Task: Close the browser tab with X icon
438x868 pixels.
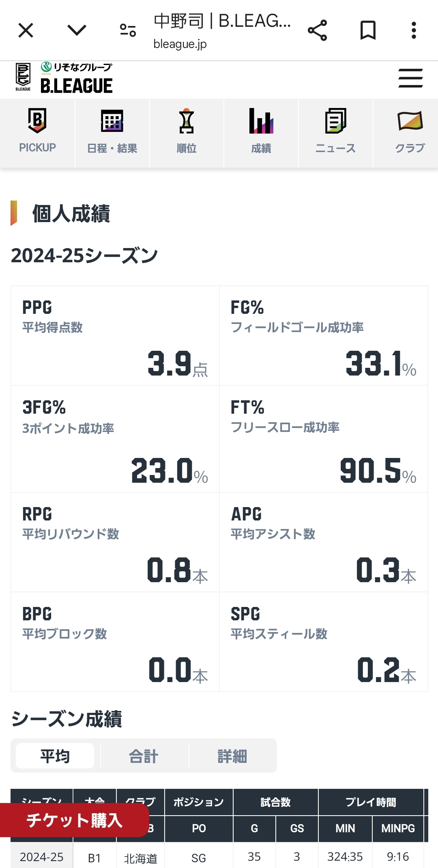Action: pos(26,30)
